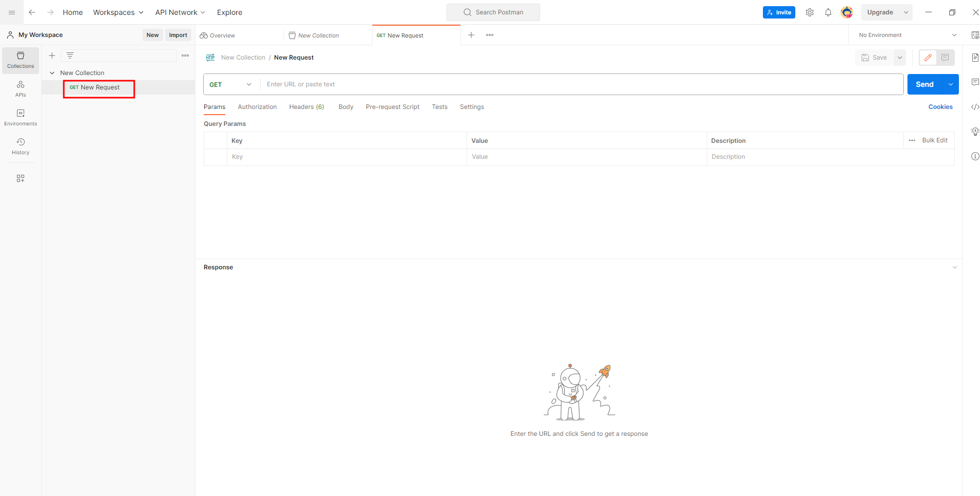This screenshot has height=496, width=980.
Task: Switch to the Overview tab
Action: (x=239, y=35)
